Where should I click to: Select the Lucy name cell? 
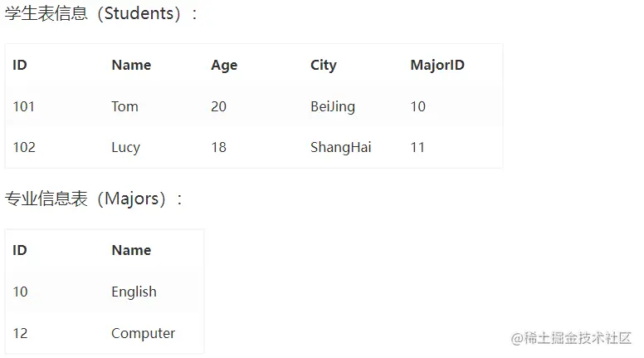(125, 148)
